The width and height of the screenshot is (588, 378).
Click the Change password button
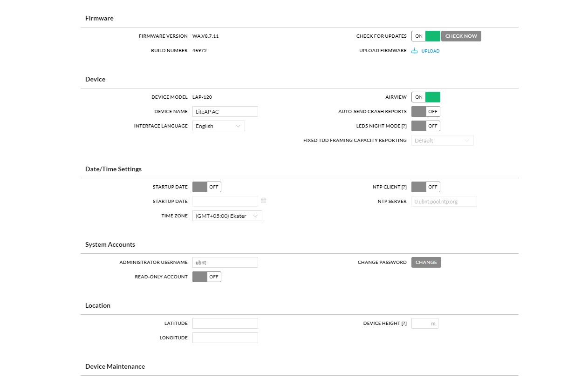point(426,263)
